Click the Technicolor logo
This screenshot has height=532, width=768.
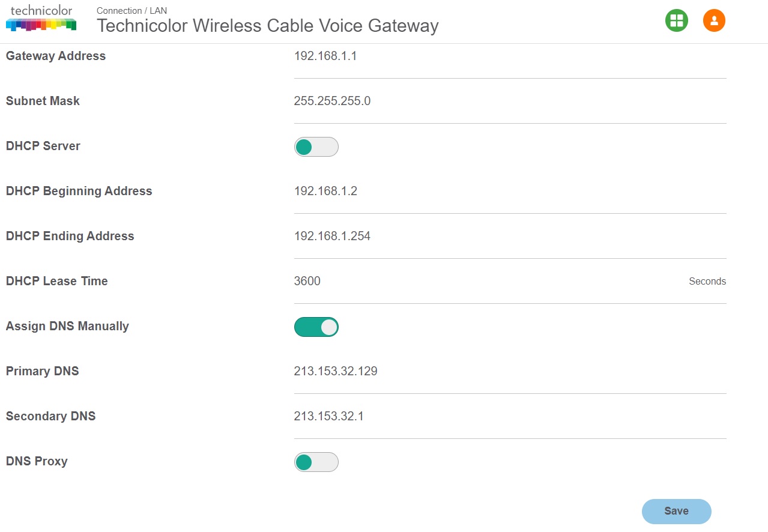pos(41,19)
